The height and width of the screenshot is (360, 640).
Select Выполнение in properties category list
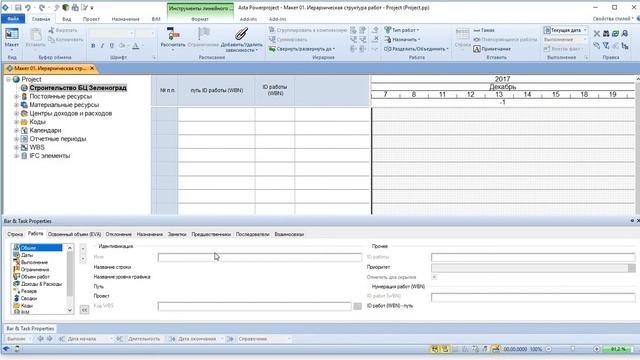tap(34, 262)
